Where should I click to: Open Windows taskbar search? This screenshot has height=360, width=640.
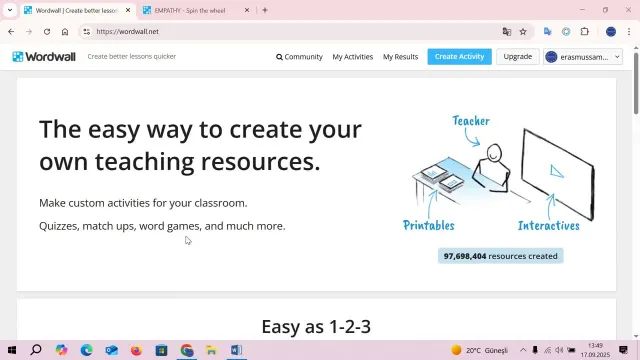pos(36,350)
